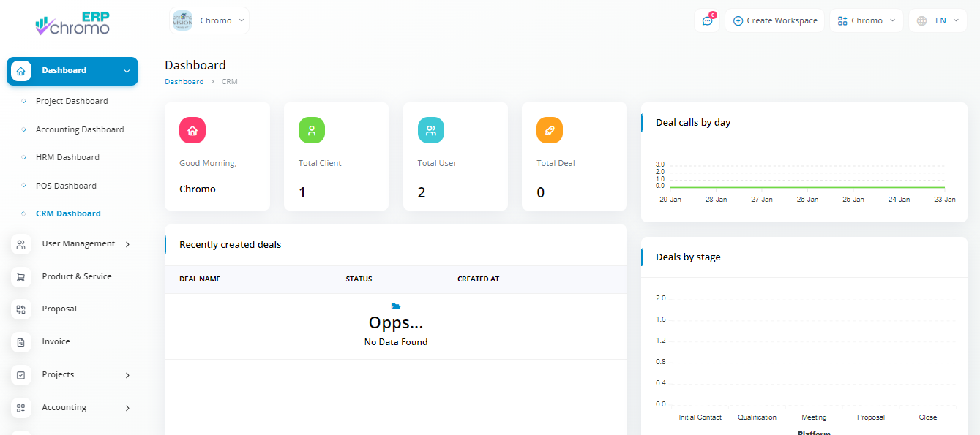Viewport: 980px width, 435px height.
Task: Open the Chromo user profile dropdown
Action: 867,20
